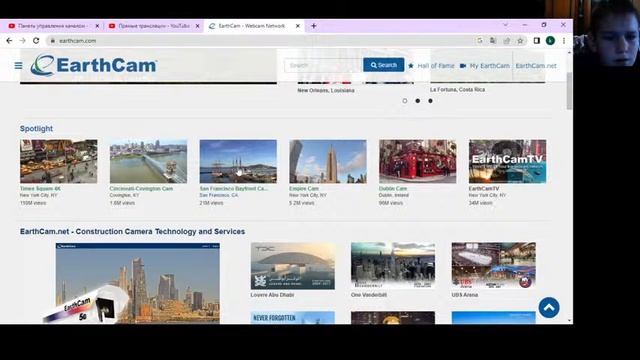Open Dublin Cam thumbnail
The height and width of the screenshot is (360, 640).
tap(418, 161)
